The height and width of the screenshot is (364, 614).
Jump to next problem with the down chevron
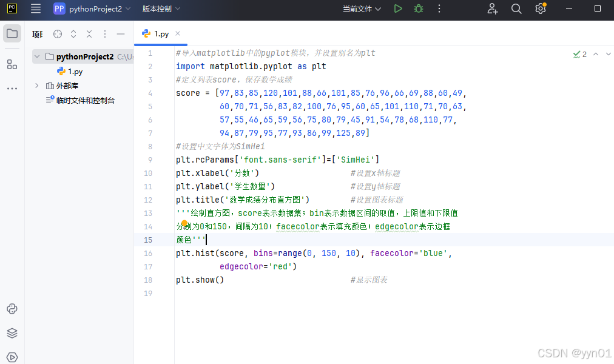[x=608, y=54]
